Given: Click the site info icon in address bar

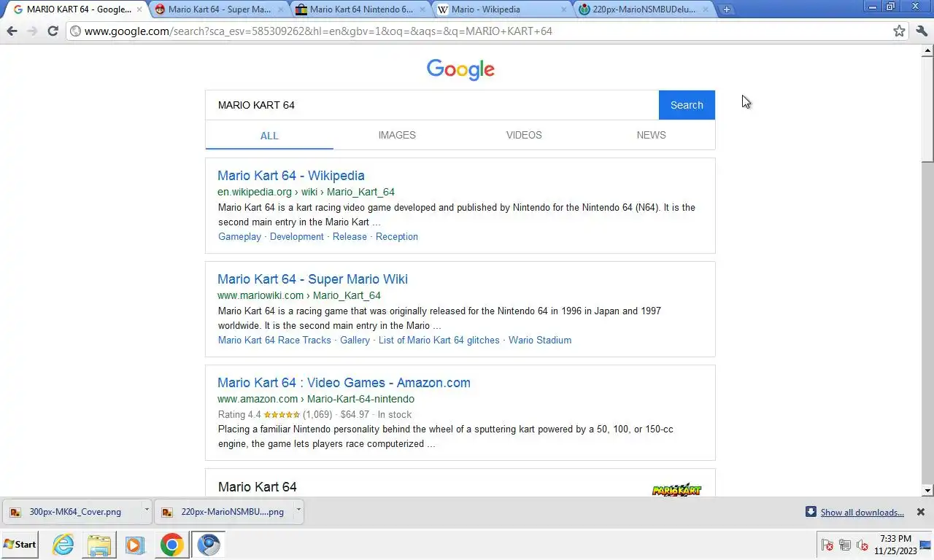Looking at the screenshot, I should point(75,31).
